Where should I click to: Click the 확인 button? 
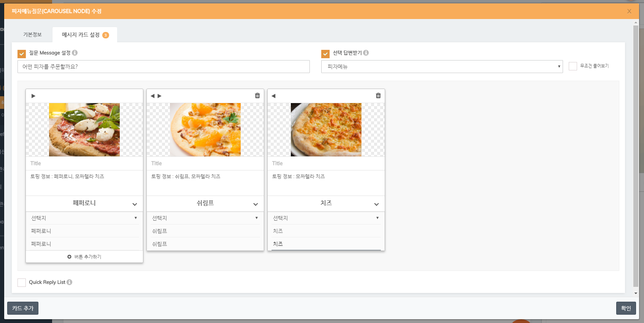(626, 308)
